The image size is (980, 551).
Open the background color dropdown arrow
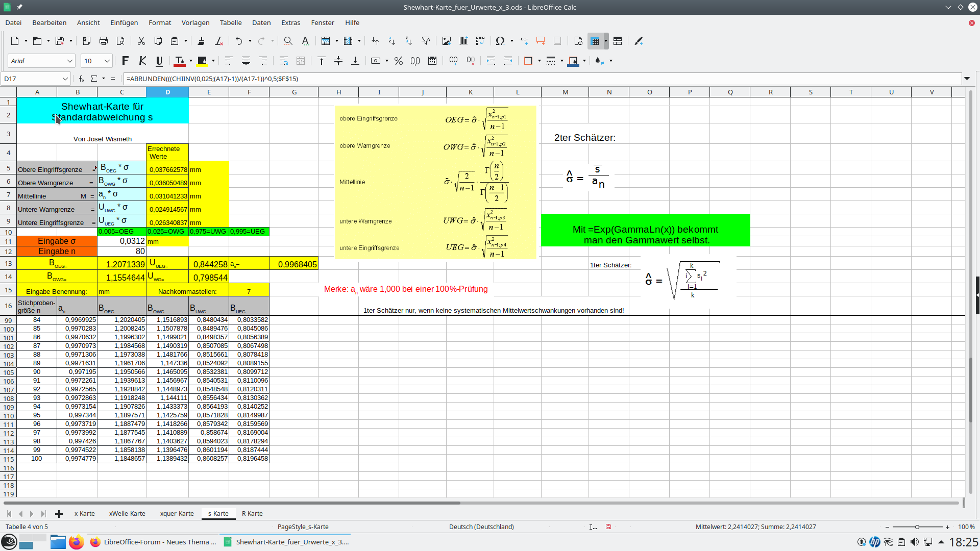pos(213,61)
